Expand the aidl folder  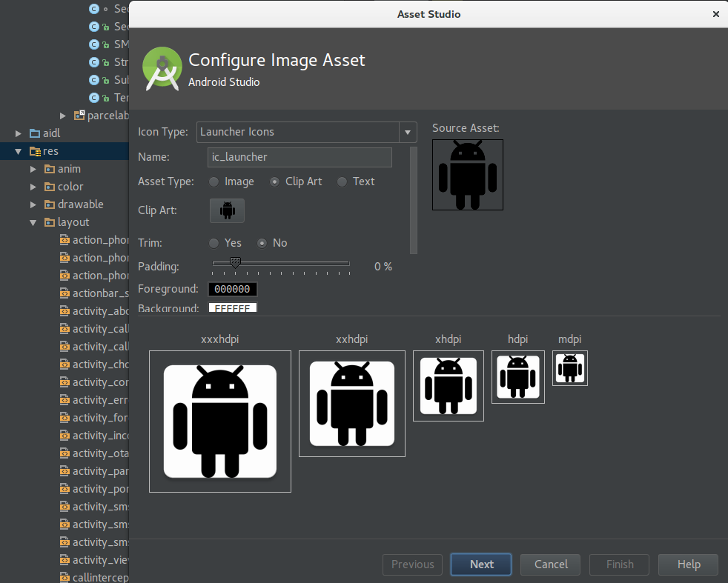pyautogui.click(x=18, y=133)
